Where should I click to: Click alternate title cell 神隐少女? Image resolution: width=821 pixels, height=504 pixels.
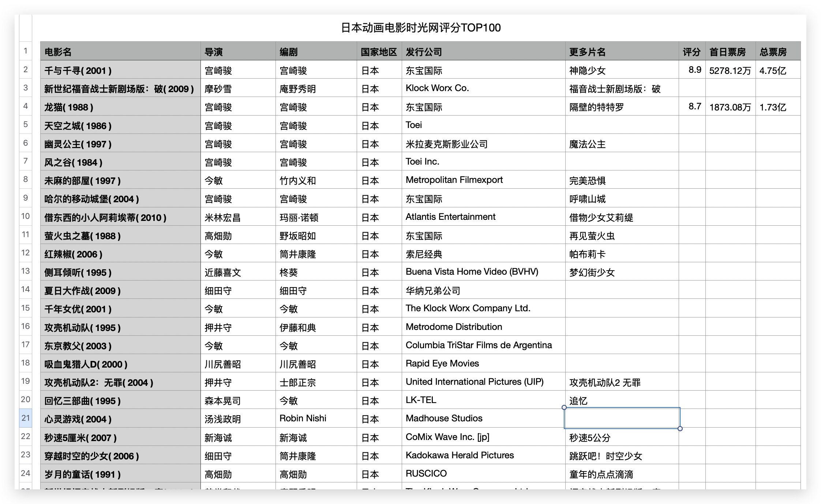point(622,70)
